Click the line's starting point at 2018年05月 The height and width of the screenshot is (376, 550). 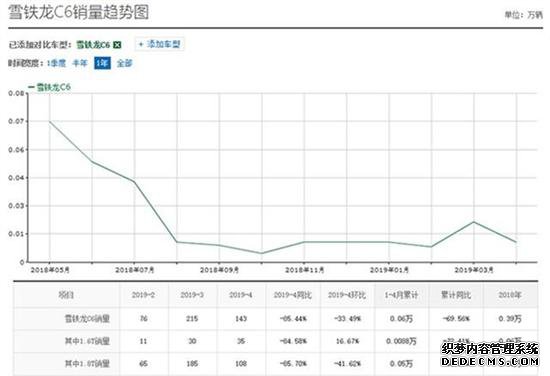pos(50,122)
